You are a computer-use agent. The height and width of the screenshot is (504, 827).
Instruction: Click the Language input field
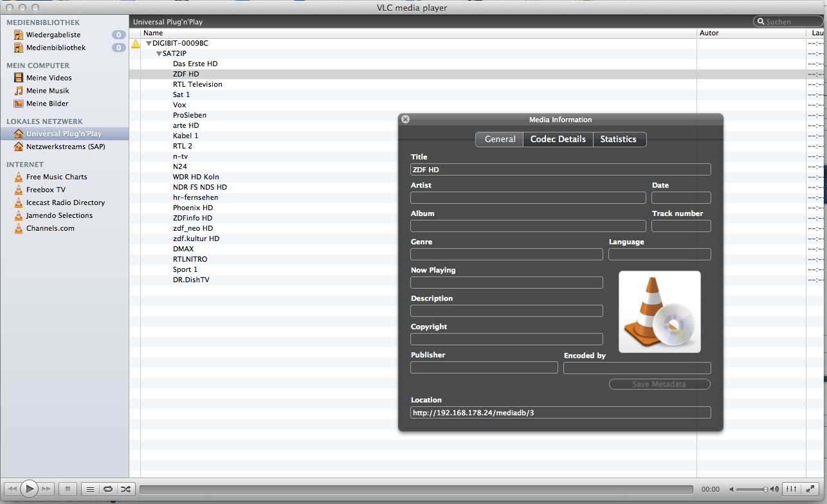click(660, 255)
